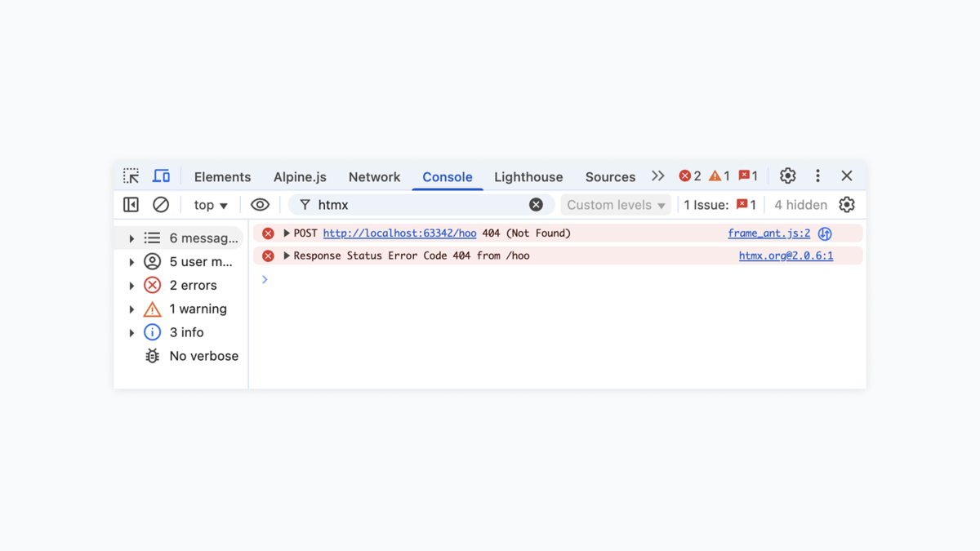980x551 pixels.
Task: Open DevTools settings gear in tab bar
Action: (787, 176)
